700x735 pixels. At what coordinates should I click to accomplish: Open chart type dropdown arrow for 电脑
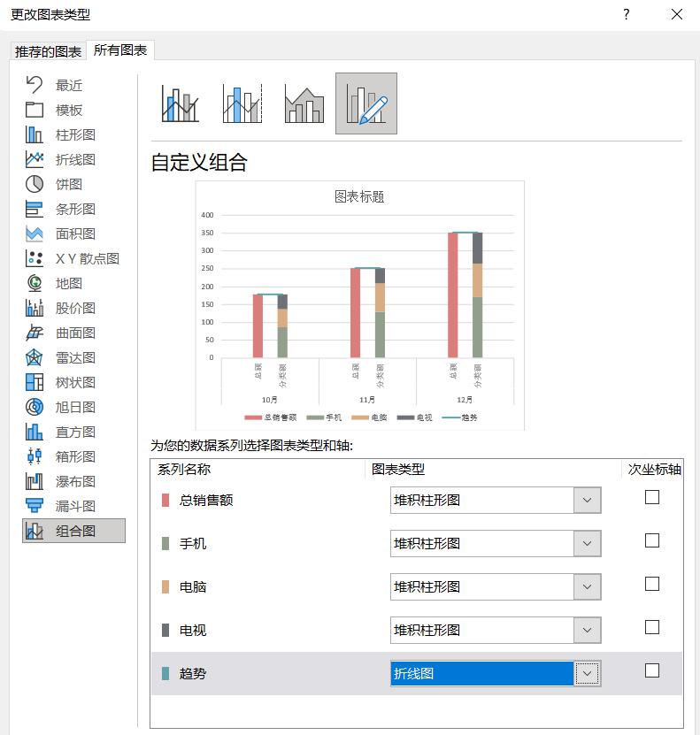click(x=587, y=587)
